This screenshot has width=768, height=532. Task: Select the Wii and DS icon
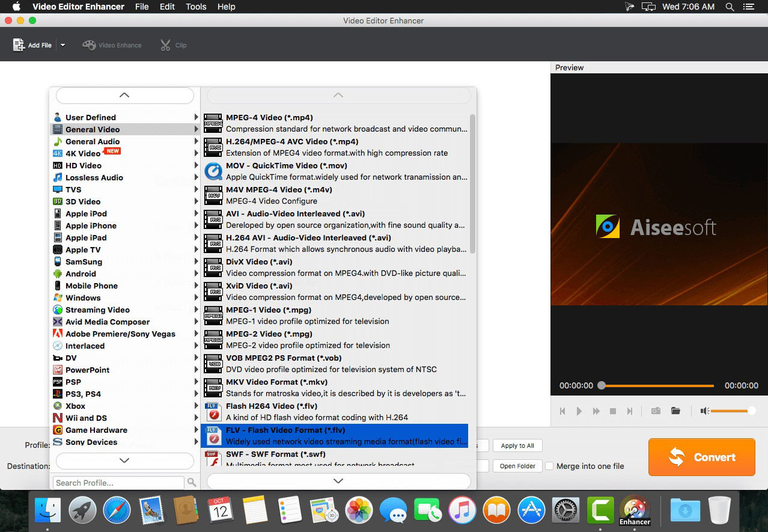coord(58,418)
